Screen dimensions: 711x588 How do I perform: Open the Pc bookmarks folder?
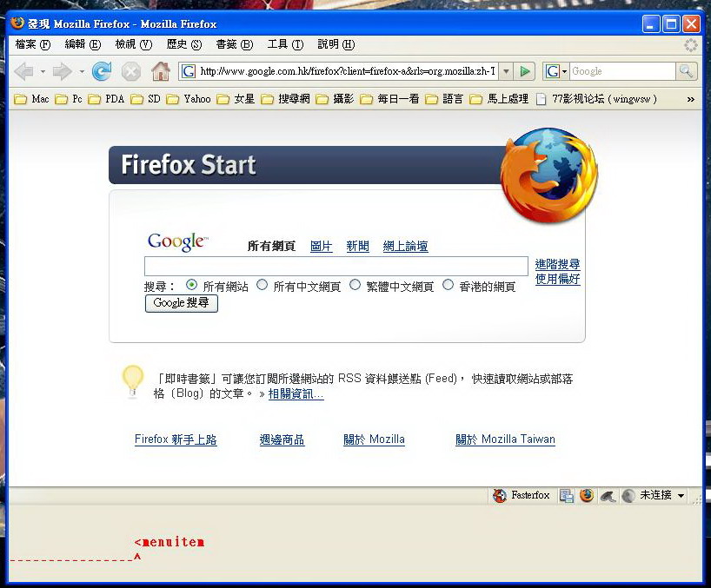[x=69, y=99]
